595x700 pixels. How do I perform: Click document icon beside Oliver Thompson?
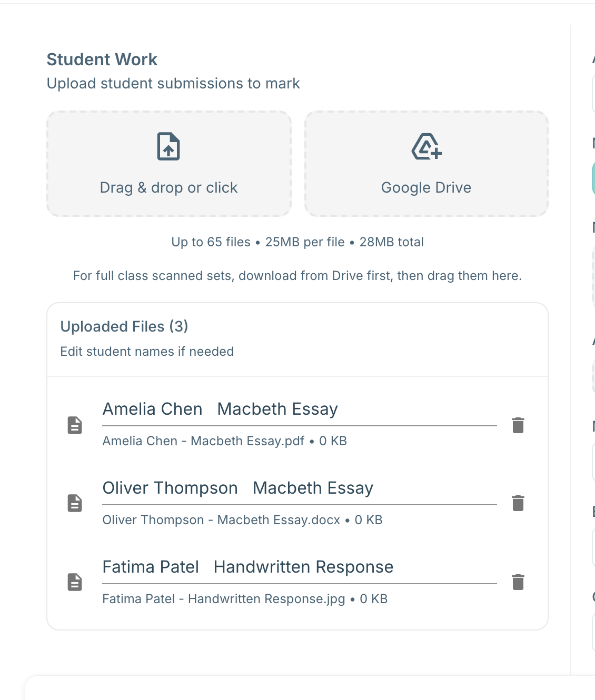[x=75, y=503]
